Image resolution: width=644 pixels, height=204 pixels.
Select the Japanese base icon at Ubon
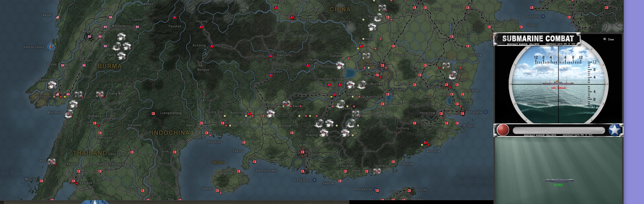point(143,191)
